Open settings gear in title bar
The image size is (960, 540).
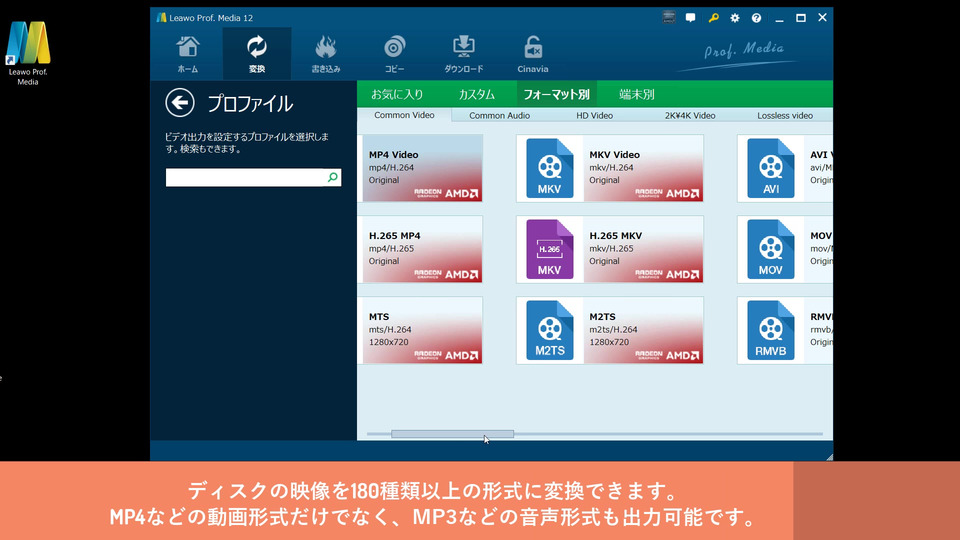[735, 18]
